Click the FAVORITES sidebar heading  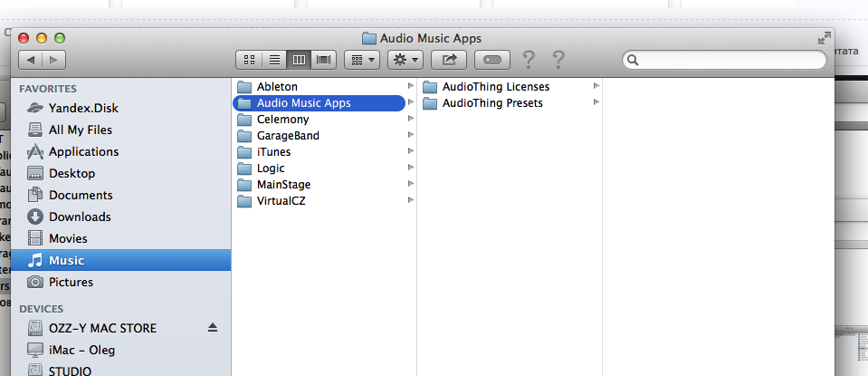[x=48, y=89]
